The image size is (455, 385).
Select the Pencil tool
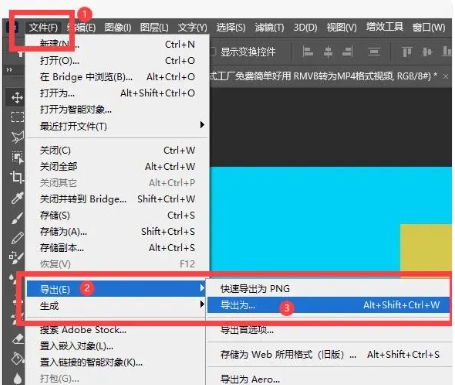coord(17,238)
